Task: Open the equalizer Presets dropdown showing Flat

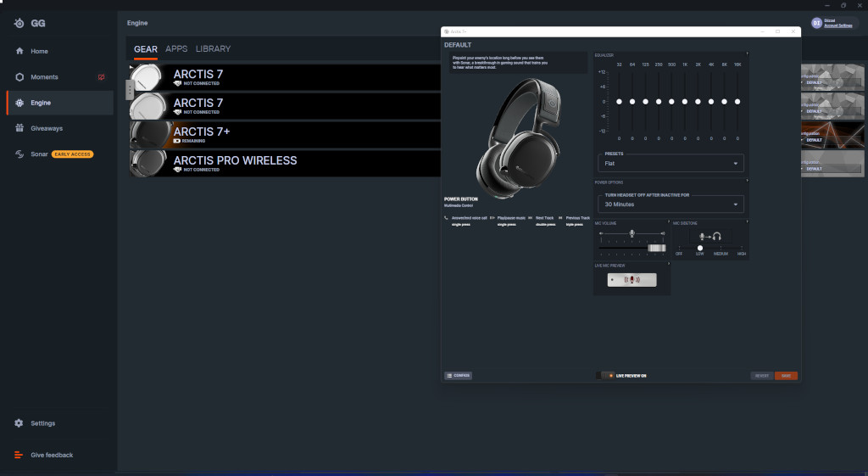Action: coord(670,164)
